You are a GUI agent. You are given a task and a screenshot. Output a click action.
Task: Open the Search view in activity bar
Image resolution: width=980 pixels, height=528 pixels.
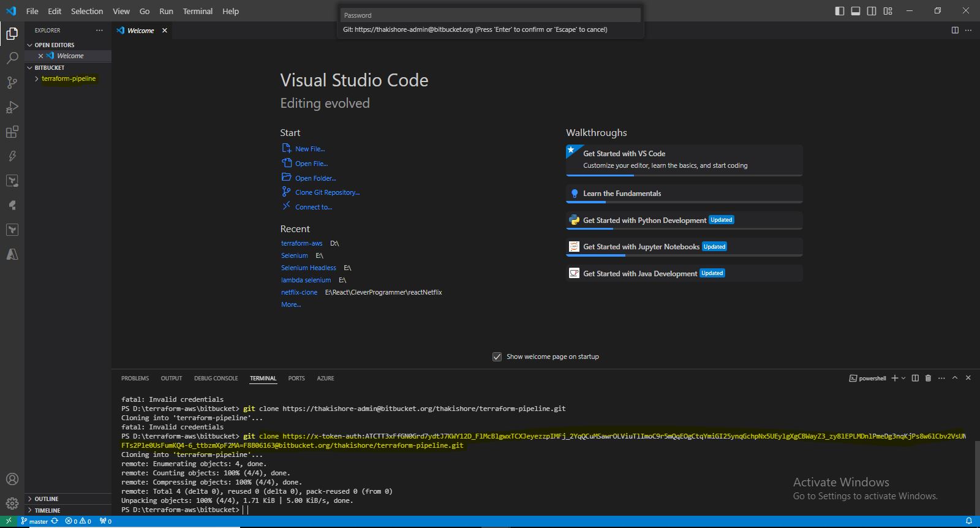[x=12, y=58]
